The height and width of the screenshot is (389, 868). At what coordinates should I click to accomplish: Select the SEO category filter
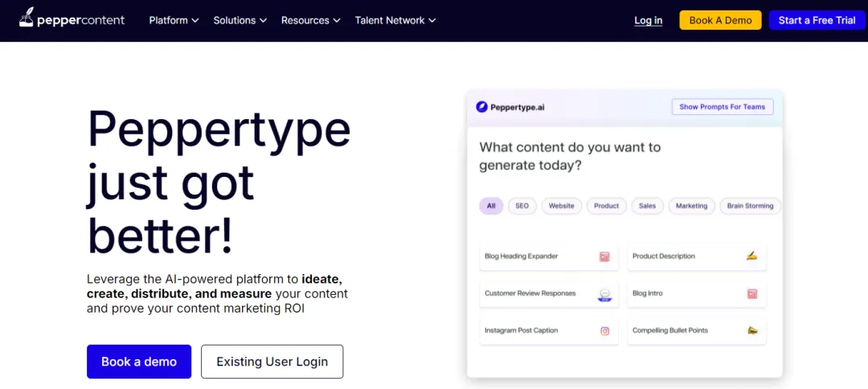coord(522,206)
